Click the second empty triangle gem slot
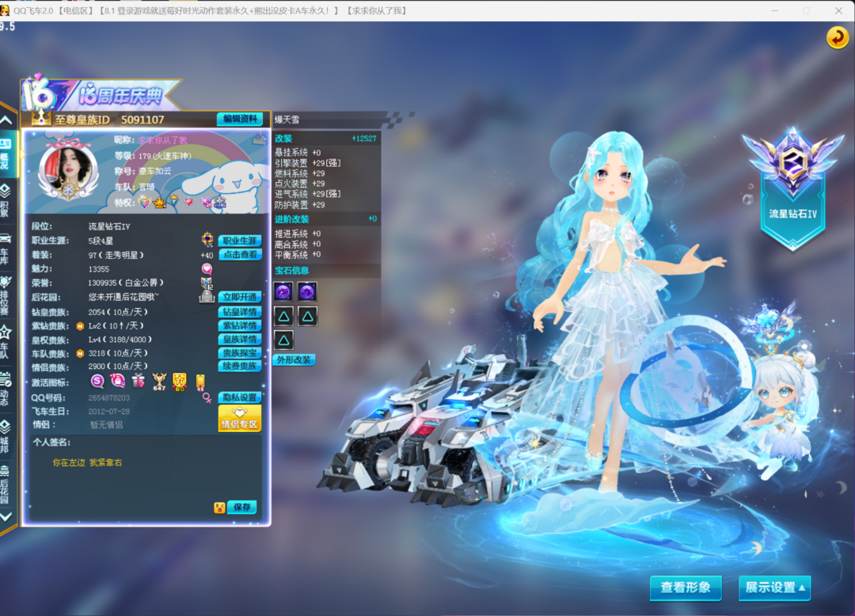855x616 pixels. 307,316
